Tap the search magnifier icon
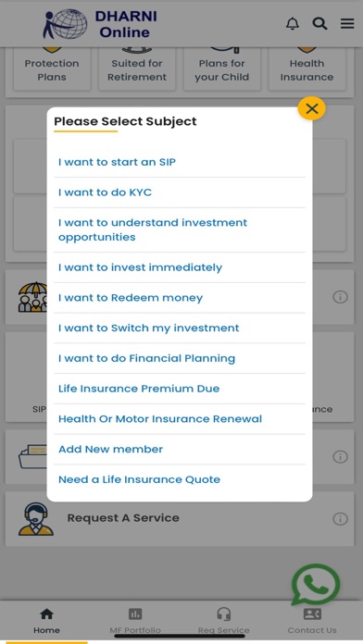The image size is (363, 644). pos(319,23)
